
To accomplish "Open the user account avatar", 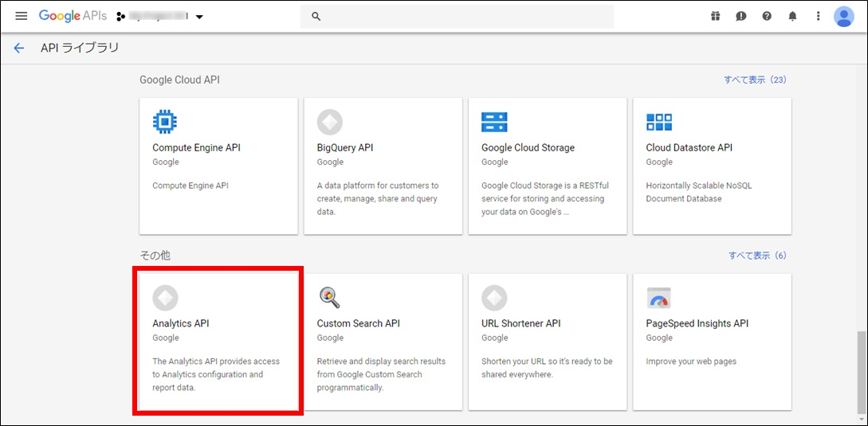I will [843, 16].
